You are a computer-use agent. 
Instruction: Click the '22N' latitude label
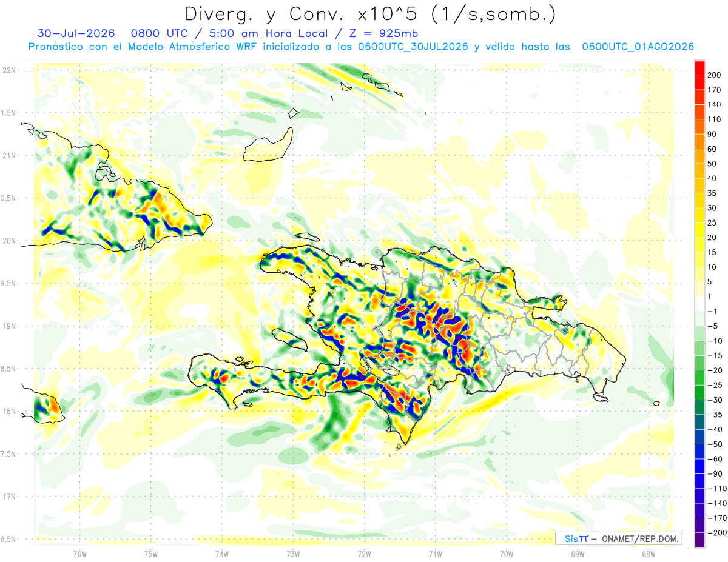tap(8, 70)
